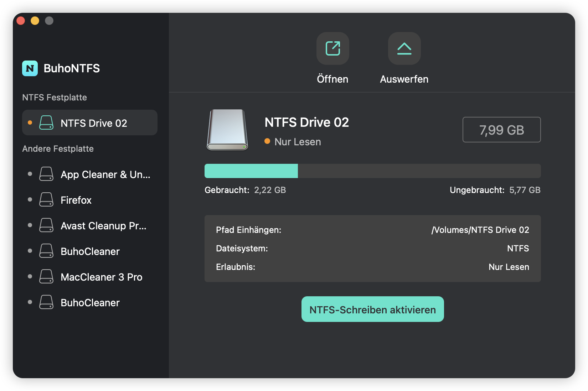Select Avast Cleanup Pr... disk entry
The width and height of the screenshot is (588, 391).
(90, 225)
